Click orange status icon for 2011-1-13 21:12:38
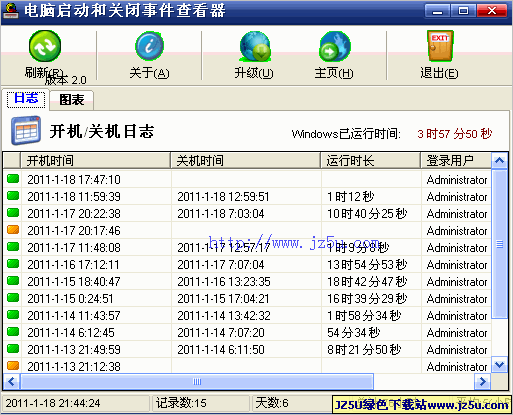 pyautogui.click(x=13, y=366)
